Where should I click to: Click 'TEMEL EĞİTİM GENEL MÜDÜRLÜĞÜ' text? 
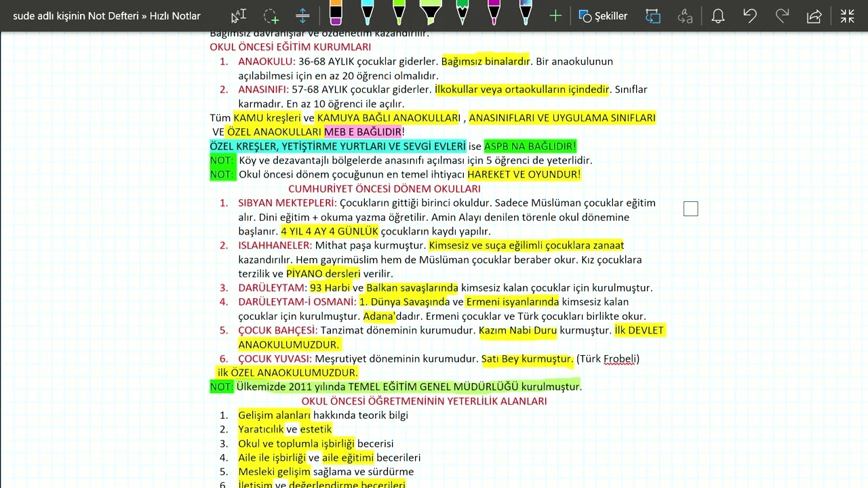(433, 386)
